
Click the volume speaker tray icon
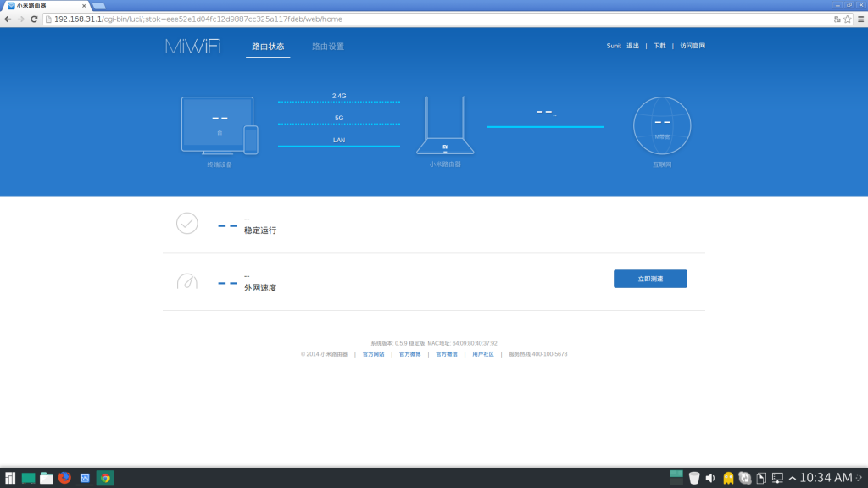(710, 478)
